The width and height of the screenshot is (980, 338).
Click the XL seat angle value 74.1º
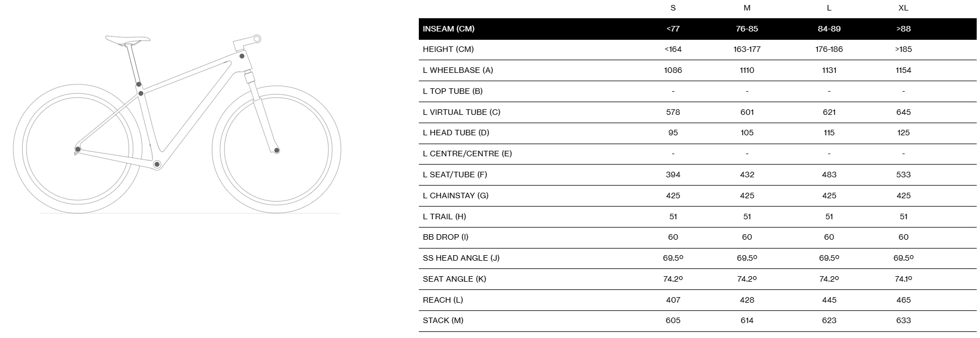tap(903, 279)
